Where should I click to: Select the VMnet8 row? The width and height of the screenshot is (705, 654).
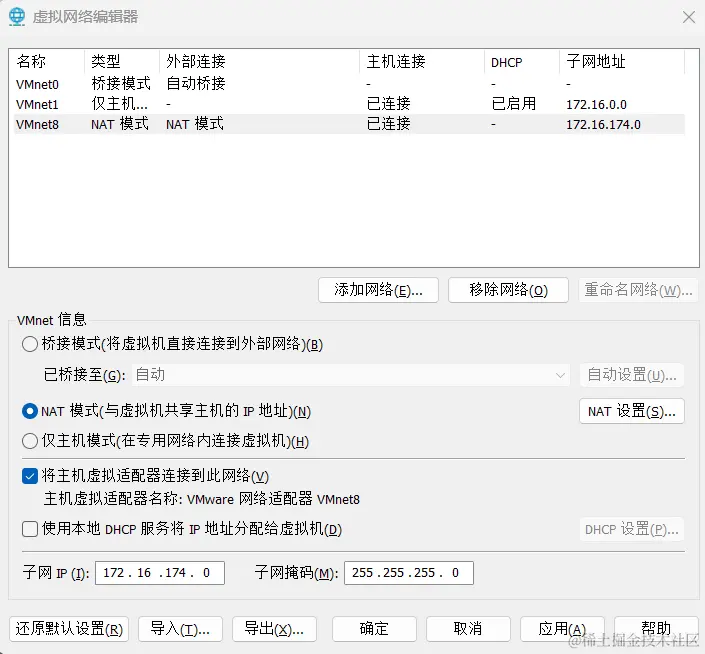point(349,124)
